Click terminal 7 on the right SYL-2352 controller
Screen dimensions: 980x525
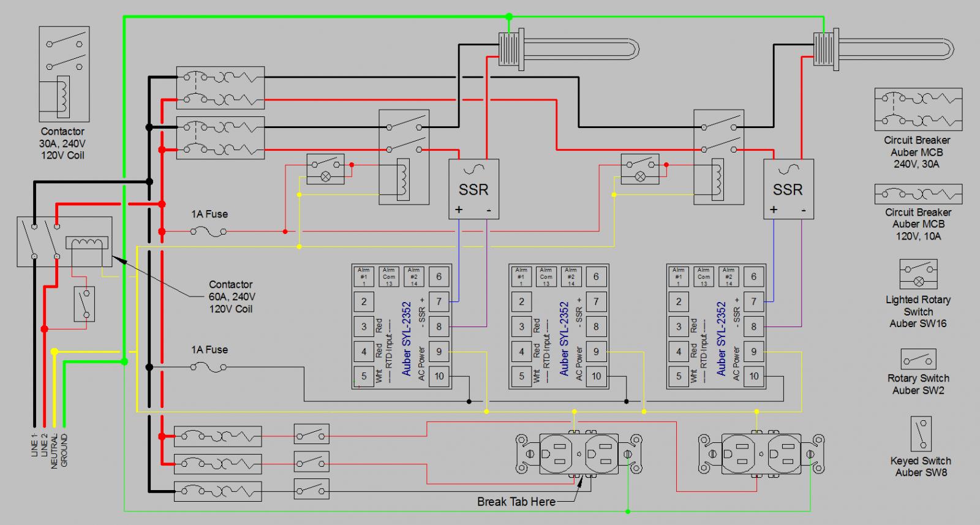[753, 301]
